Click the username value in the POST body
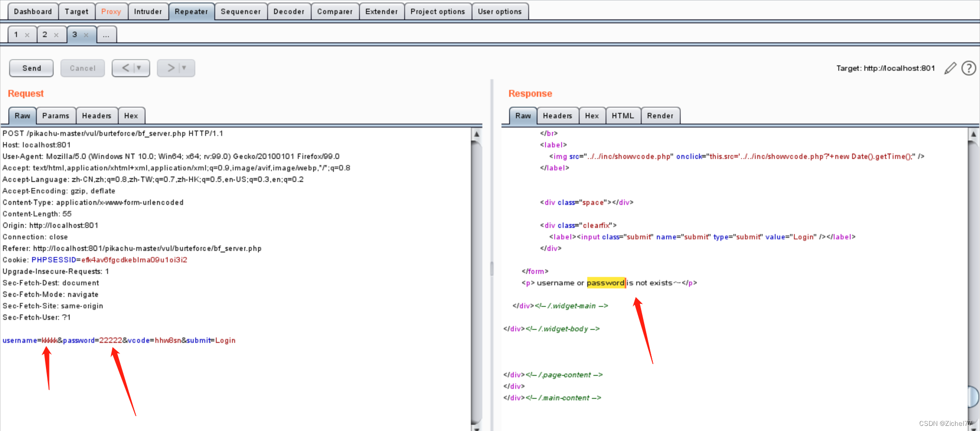 (x=50, y=341)
